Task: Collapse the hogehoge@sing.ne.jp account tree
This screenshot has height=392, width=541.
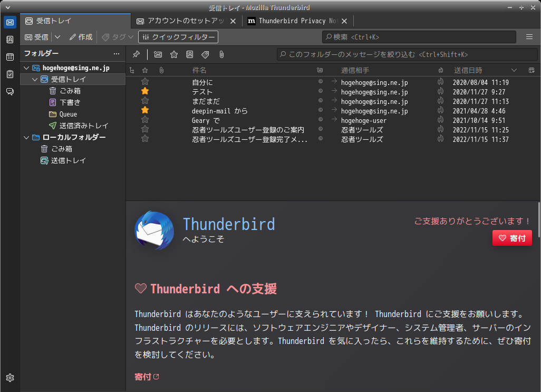Action: (26, 68)
